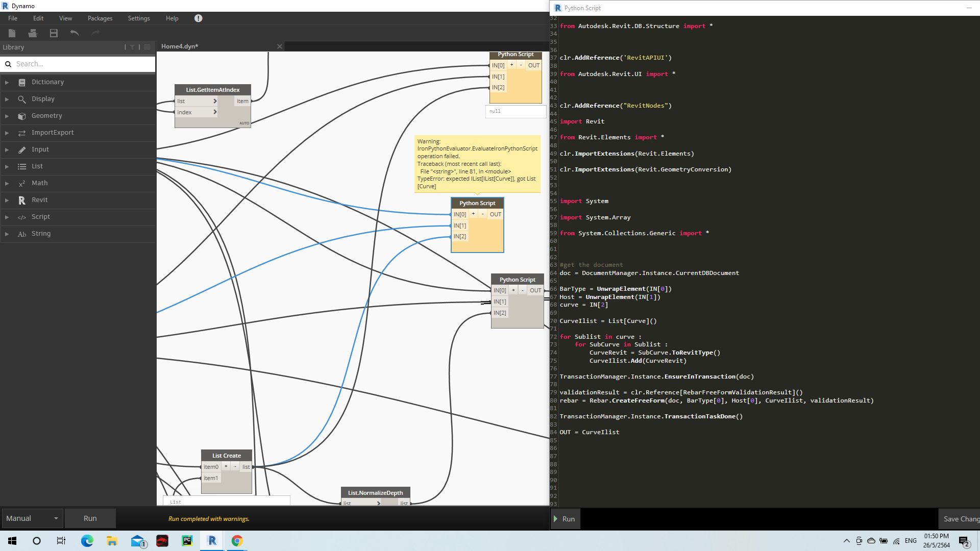
Task: Close the Home4.dyn tab
Action: point(280,46)
